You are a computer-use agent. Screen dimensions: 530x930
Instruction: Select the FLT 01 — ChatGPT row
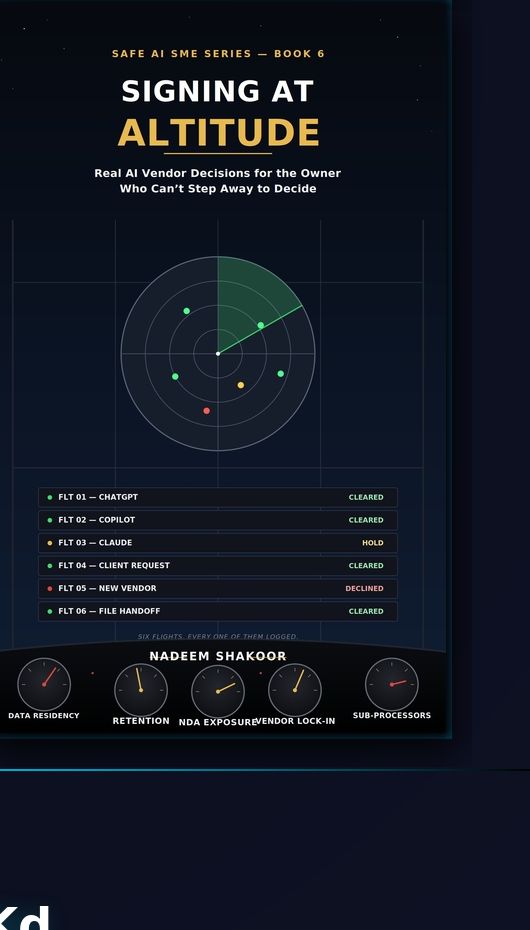pyautogui.click(x=218, y=497)
